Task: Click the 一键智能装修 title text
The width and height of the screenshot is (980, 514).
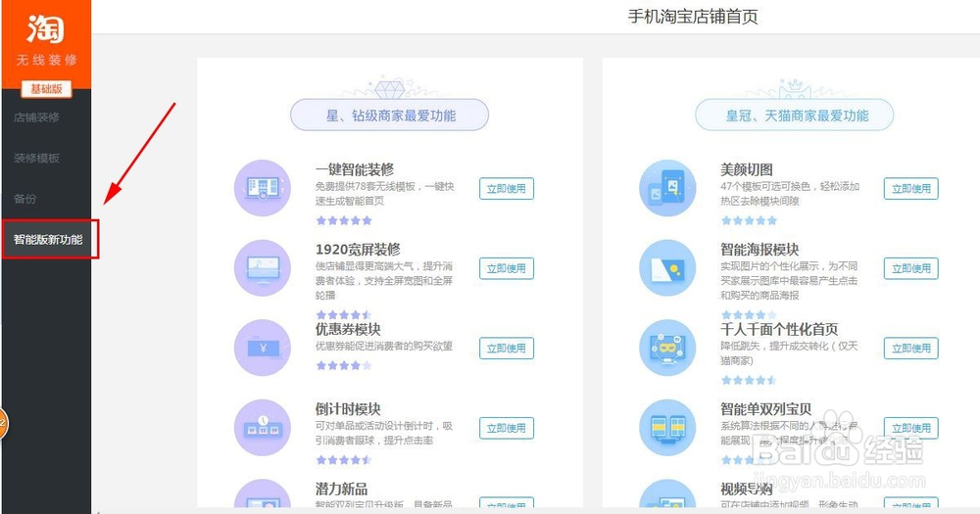Action: 355,169
